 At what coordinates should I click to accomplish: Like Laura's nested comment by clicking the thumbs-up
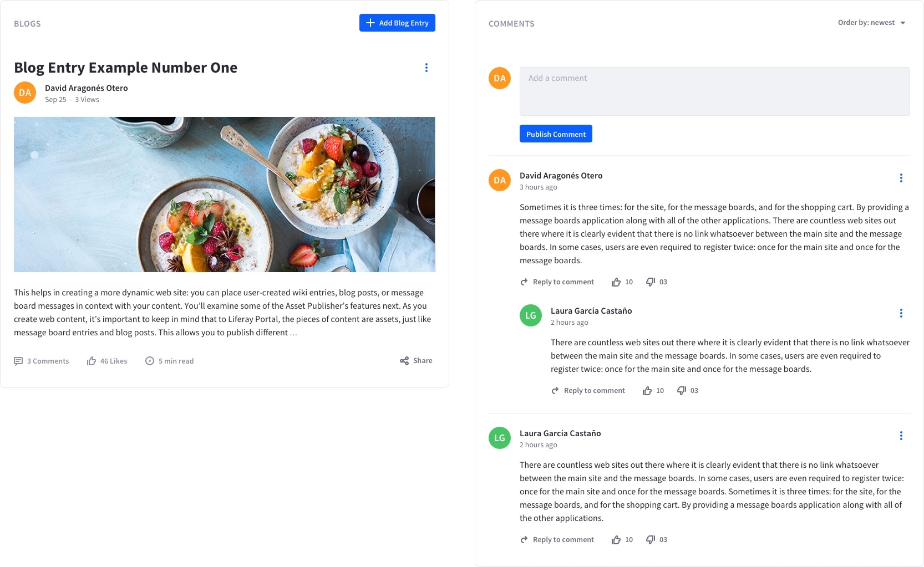click(x=647, y=390)
